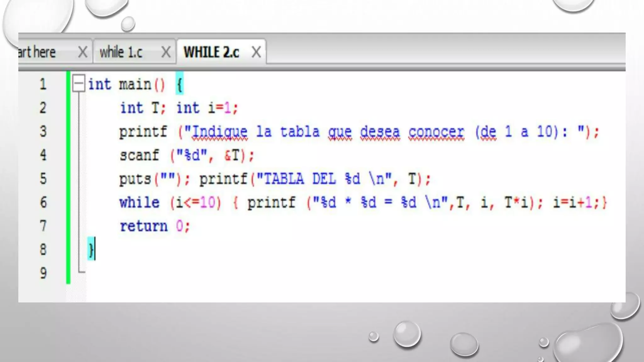Click the return keyword on line 7

[144, 226]
